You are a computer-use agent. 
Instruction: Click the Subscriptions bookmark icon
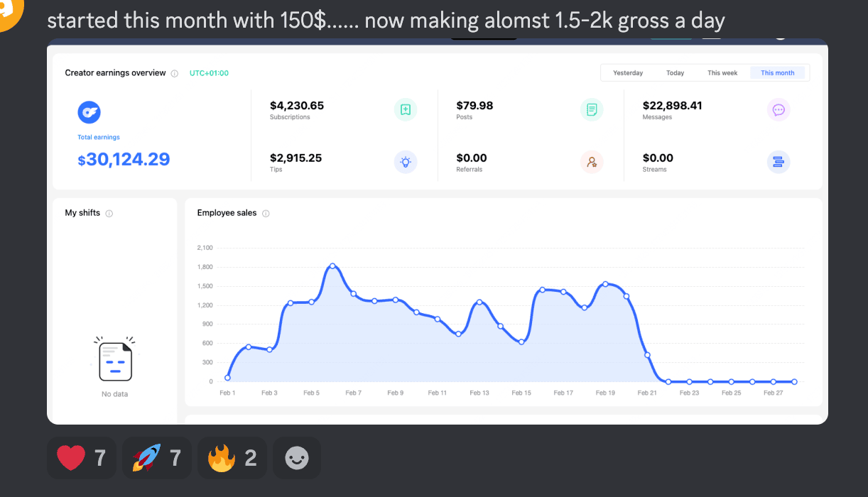pyautogui.click(x=406, y=110)
